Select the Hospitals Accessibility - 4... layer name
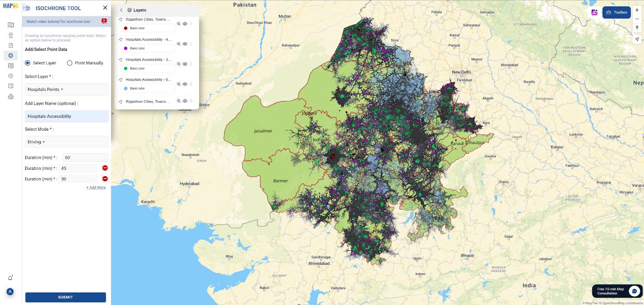This screenshot has width=644, height=305. 148,39
